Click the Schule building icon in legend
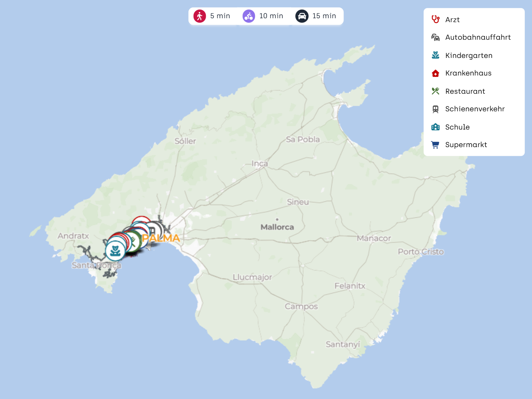Image resolution: width=532 pixels, height=399 pixels. pos(435,127)
